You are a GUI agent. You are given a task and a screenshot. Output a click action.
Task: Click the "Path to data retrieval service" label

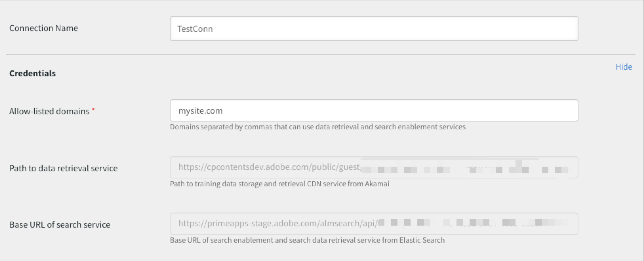(63, 168)
